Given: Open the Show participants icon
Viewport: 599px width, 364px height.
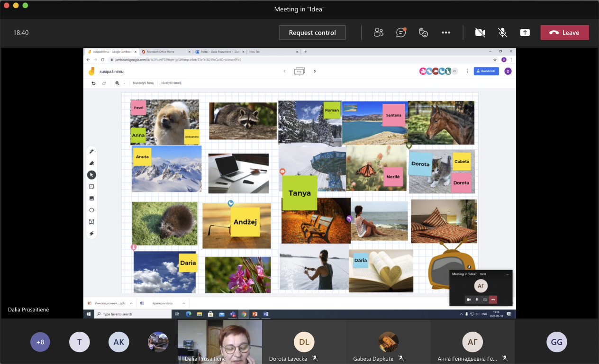Looking at the screenshot, I should (x=378, y=33).
